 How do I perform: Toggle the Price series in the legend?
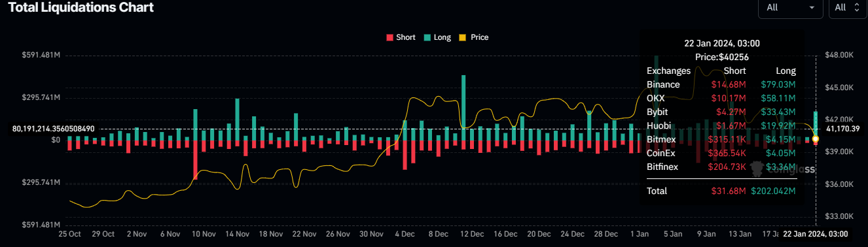click(x=474, y=37)
